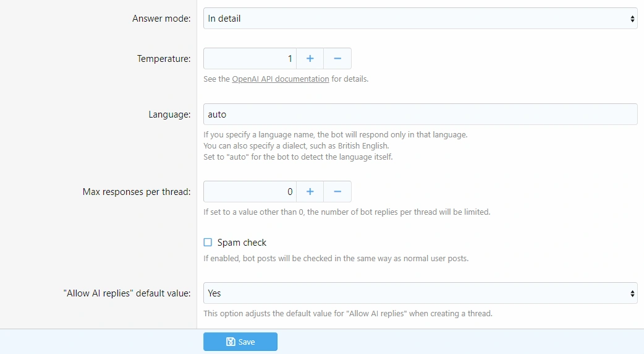Decrement Max responses per thread with minus
Viewport: 644px width, 354px height.
coord(337,192)
